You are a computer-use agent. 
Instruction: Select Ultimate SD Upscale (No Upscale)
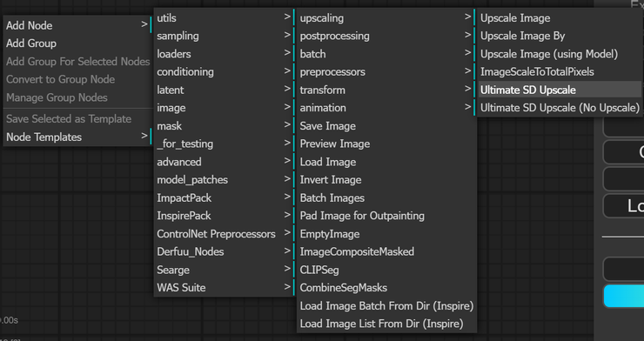(560, 108)
